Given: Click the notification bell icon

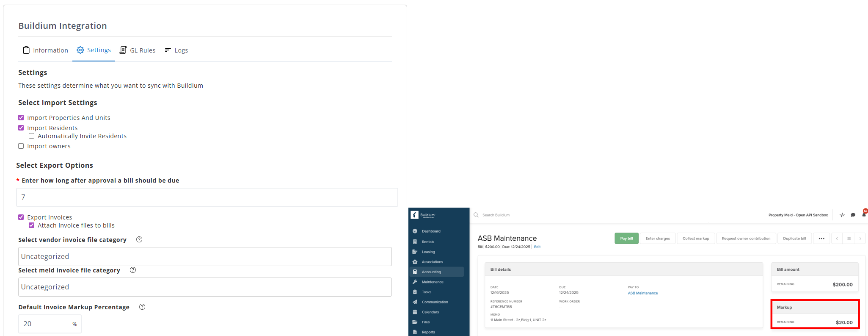Looking at the screenshot, I should (864, 215).
